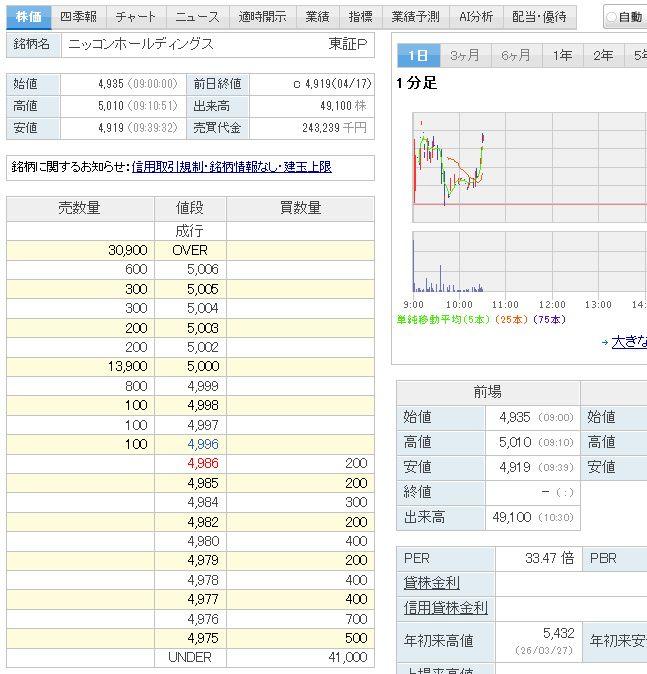This screenshot has height=674, width=647.
Task: Click the volume bar chart
Action: 530,262
